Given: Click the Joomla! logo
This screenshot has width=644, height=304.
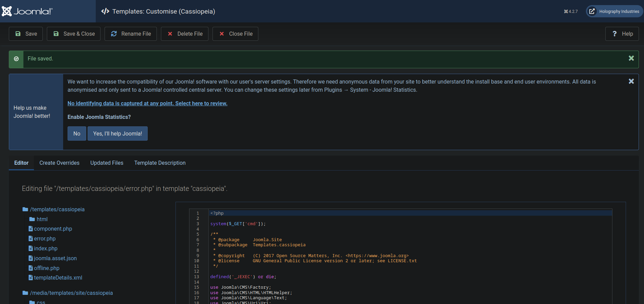Looking at the screenshot, I should 27,11.
